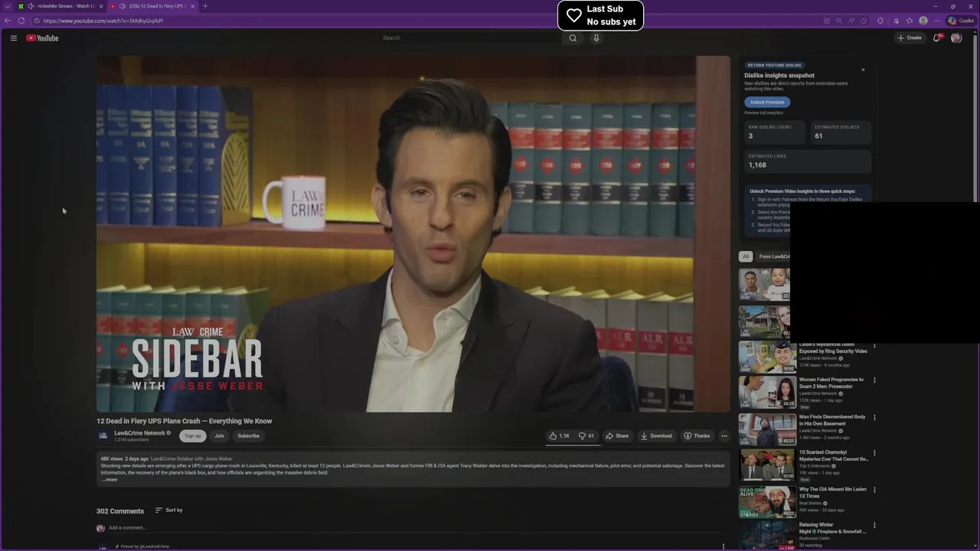The image size is (980, 551).
Task: Open Copilot in the browser toolbar
Action: pos(961,21)
